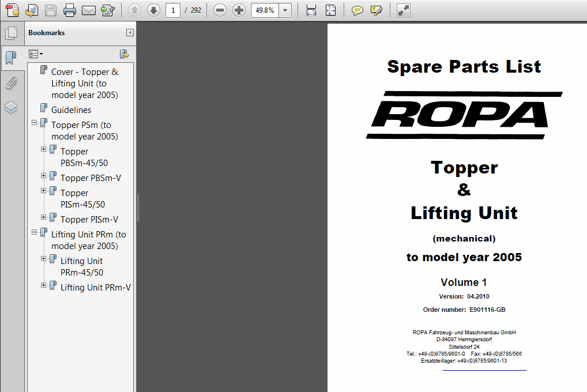The width and height of the screenshot is (587, 392).
Task: Click the zoom percentage field 49.8%
Action: click(x=265, y=10)
